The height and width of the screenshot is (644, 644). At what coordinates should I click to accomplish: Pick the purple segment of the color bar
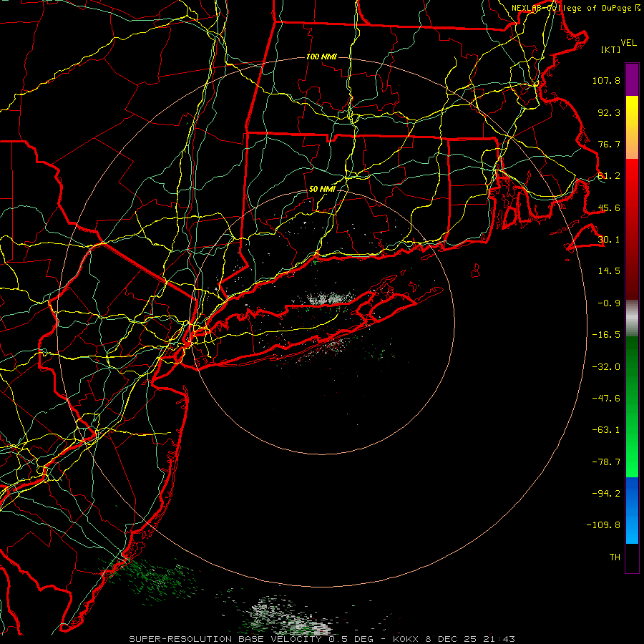[x=632, y=80]
